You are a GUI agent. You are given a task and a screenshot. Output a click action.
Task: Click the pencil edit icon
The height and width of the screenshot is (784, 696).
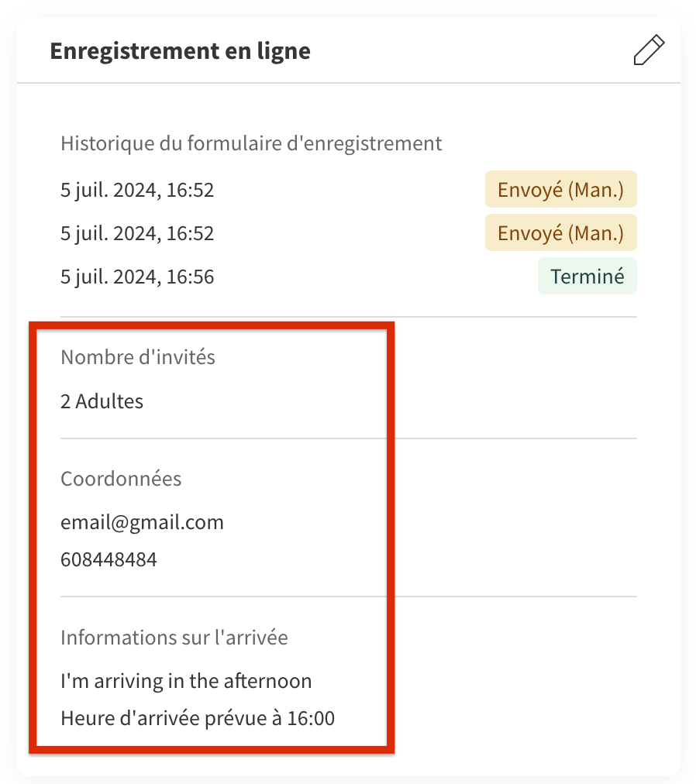(649, 50)
